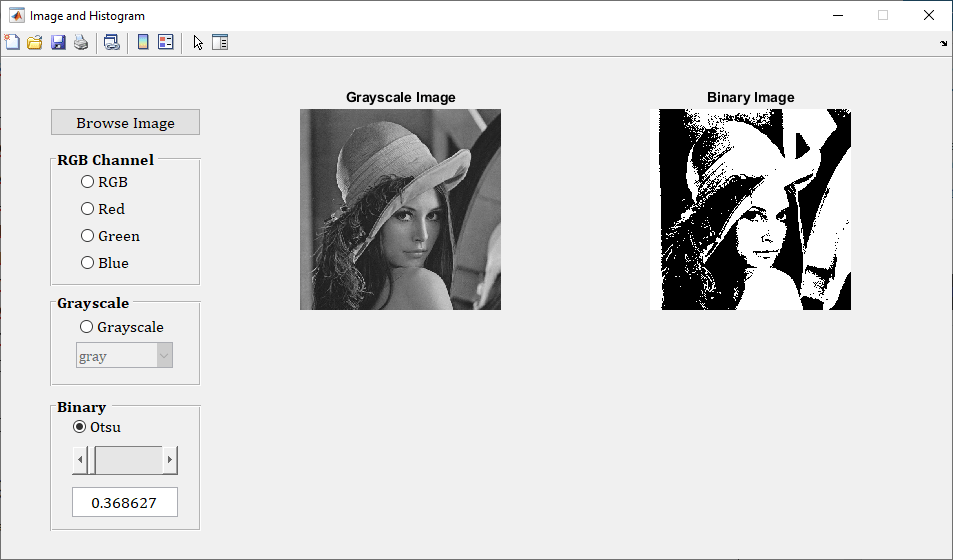This screenshot has width=953, height=560.
Task: Open a file with the folder icon
Action: pos(35,42)
